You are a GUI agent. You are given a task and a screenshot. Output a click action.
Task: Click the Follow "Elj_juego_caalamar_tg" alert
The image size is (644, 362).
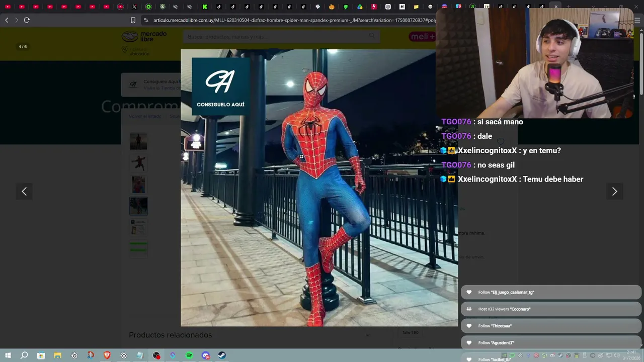coord(551,292)
